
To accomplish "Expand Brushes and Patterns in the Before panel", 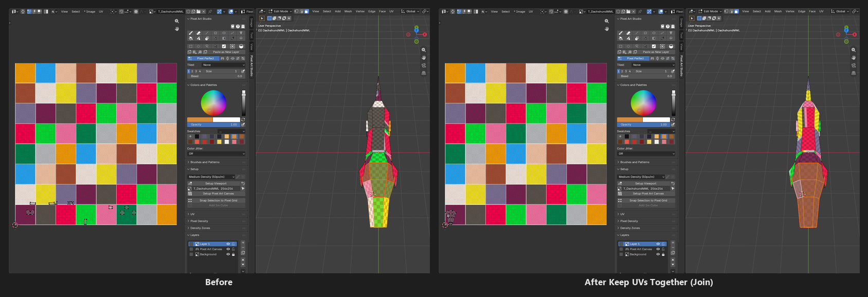I will pos(205,162).
